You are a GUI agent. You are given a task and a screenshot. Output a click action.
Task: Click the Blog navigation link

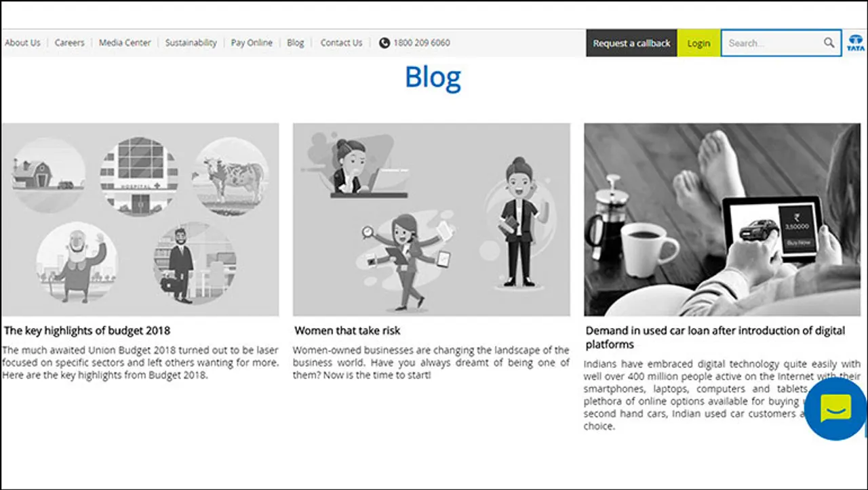[x=295, y=43]
